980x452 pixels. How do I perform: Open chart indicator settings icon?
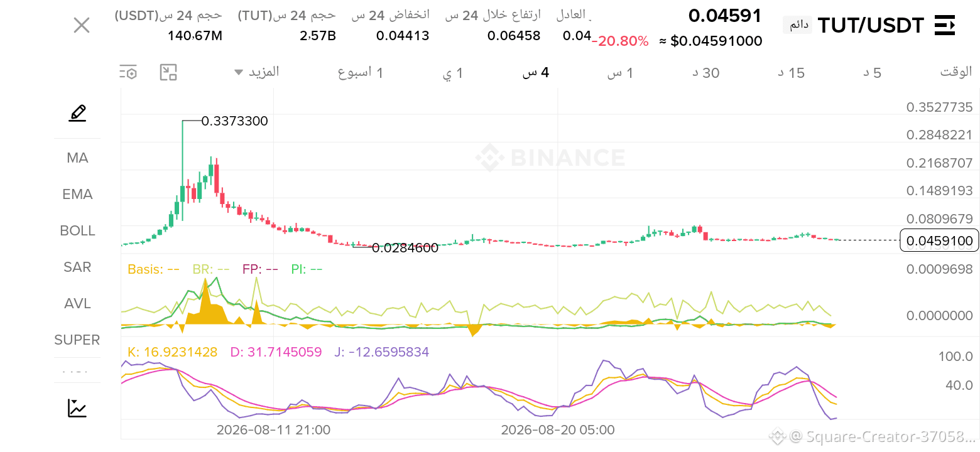(128, 72)
